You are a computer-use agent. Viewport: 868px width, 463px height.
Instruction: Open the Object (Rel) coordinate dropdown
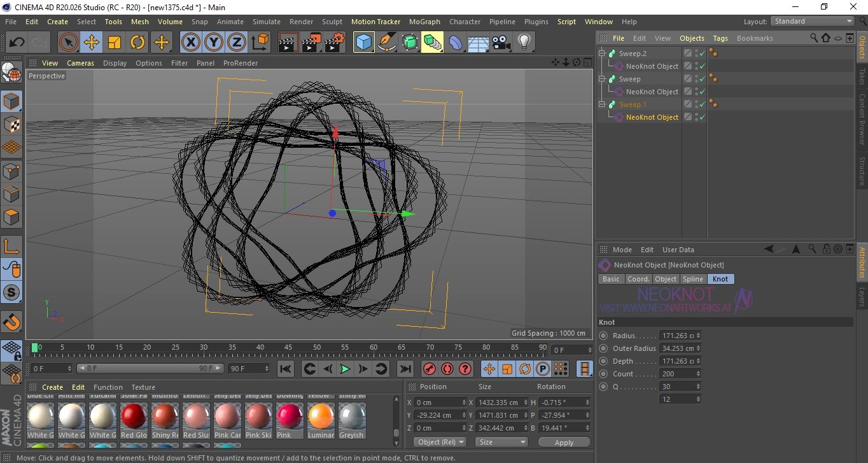(440, 442)
